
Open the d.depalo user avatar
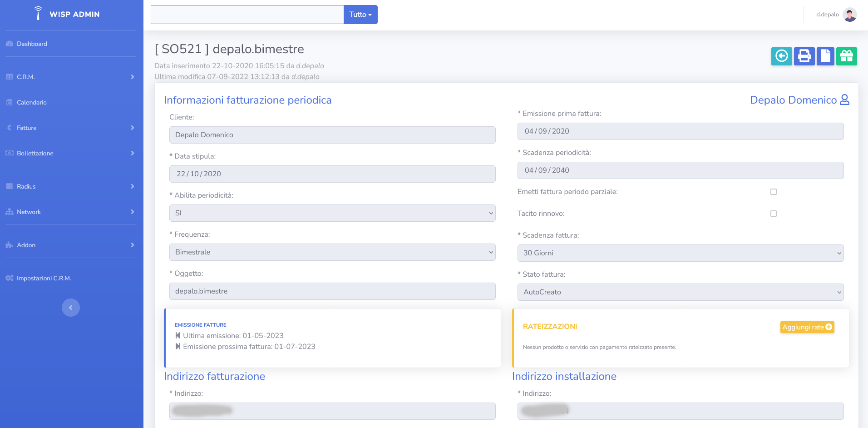(849, 15)
